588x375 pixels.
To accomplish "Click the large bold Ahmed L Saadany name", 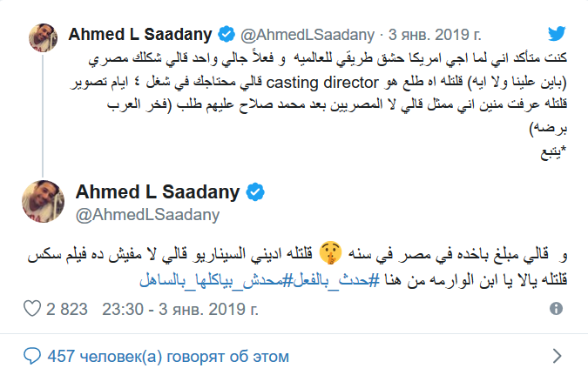I will [x=159, y=191].
